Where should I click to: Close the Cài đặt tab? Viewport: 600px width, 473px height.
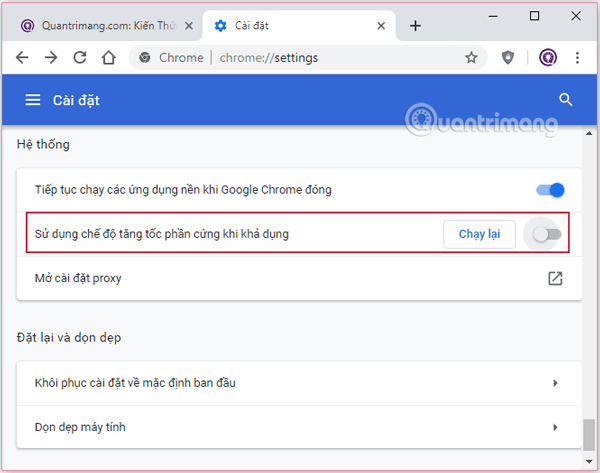[381, 26]
